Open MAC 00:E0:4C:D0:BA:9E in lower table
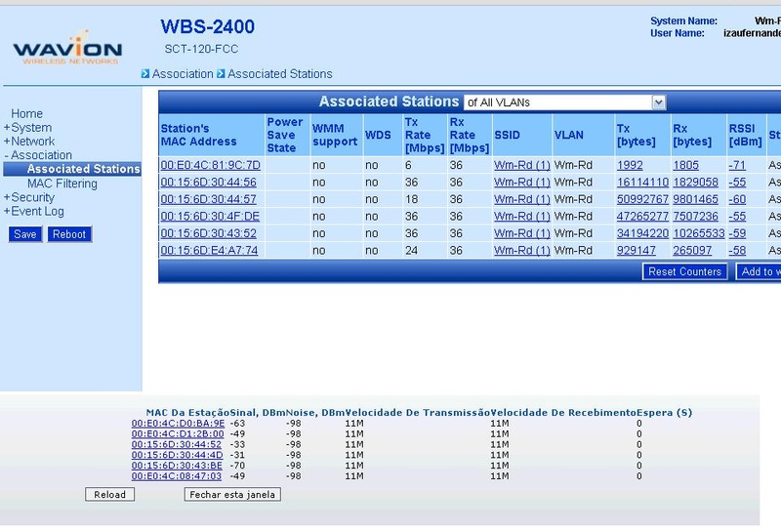The image size is (781, 532). click(x=178, y=424)
